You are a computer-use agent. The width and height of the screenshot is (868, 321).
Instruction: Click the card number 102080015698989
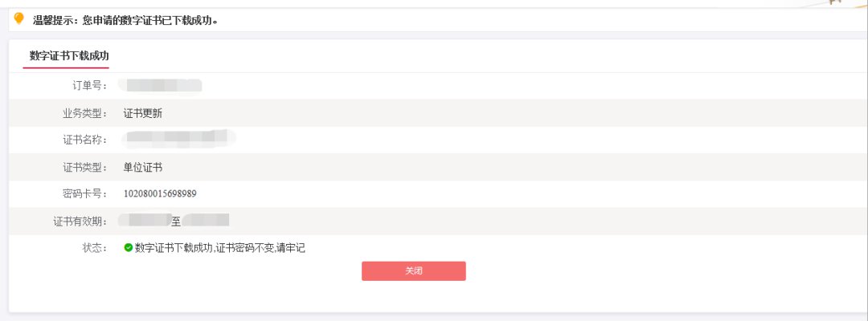[x=160, y=193]
